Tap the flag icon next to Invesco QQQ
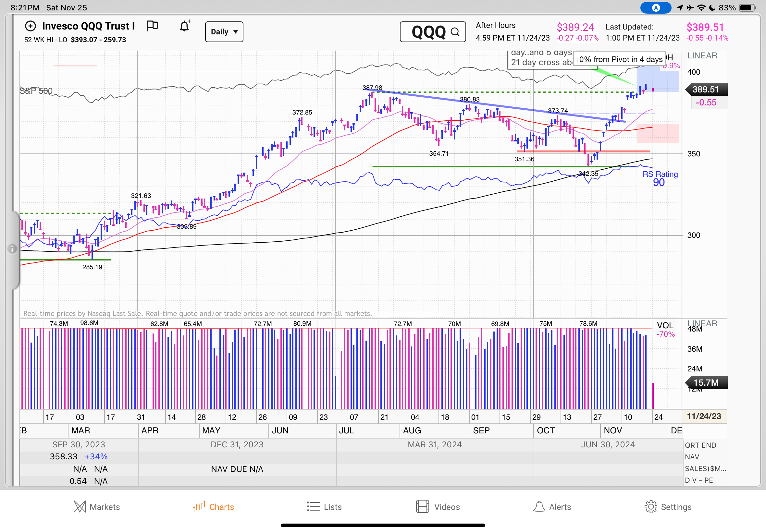The width and height of the screenshot is (766, 532). pos(153,26)
